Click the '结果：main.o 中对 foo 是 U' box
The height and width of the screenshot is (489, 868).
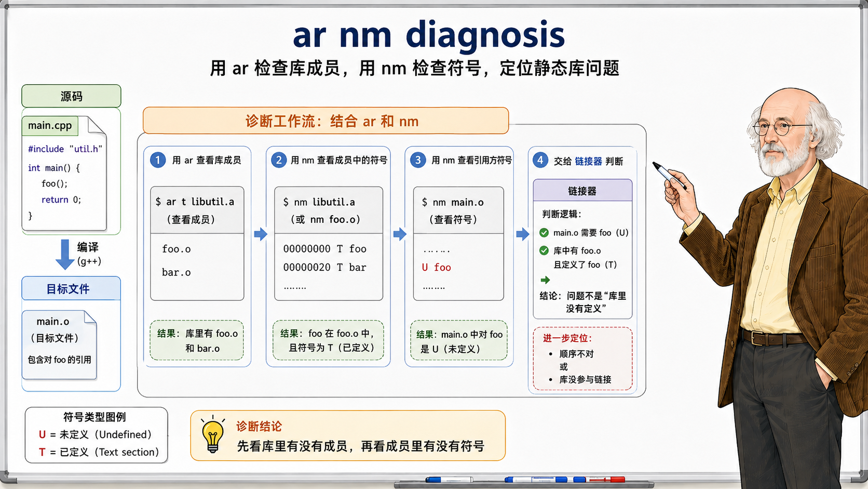[459, 340]
